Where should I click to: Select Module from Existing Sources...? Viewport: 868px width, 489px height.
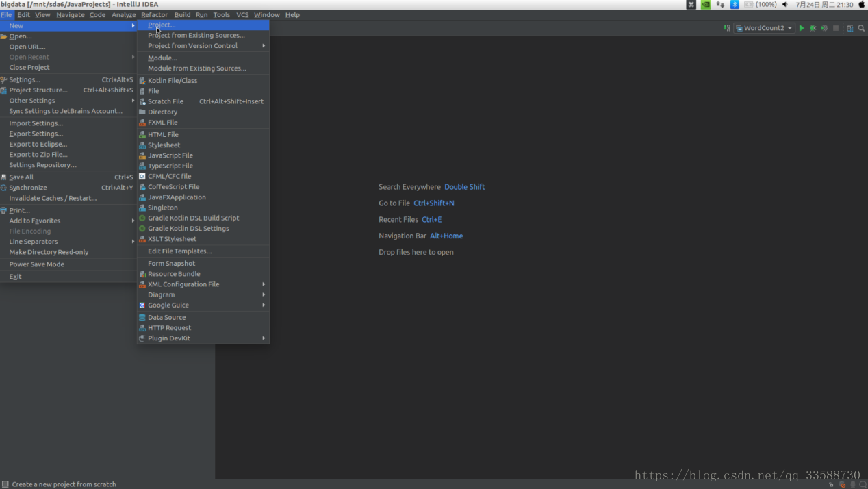point(203,68)
